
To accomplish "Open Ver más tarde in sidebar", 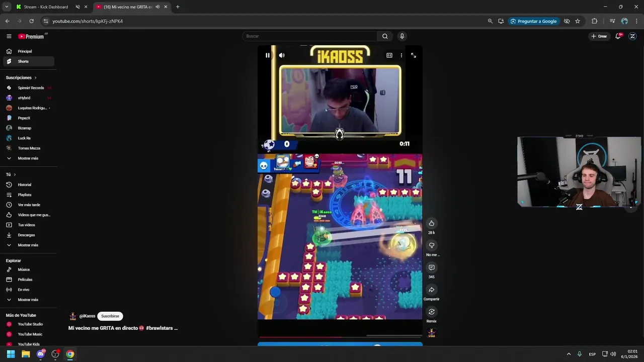I will 28,205.
